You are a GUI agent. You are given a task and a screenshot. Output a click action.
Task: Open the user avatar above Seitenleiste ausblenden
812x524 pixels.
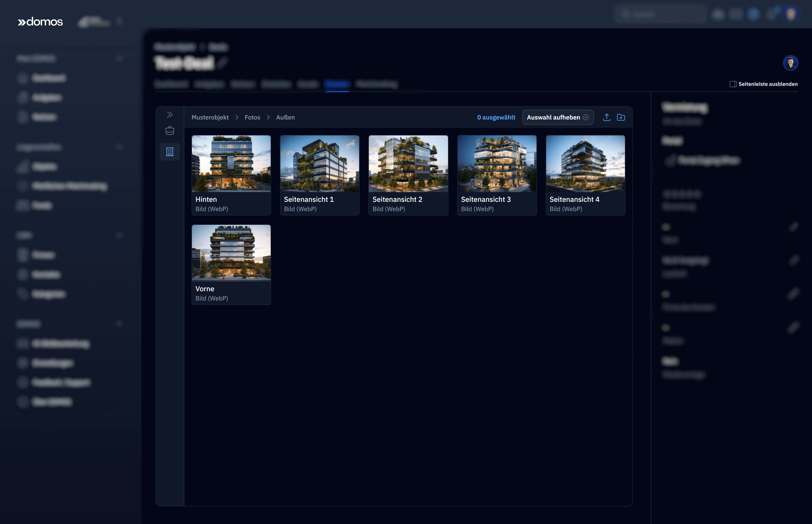[790, 63]
